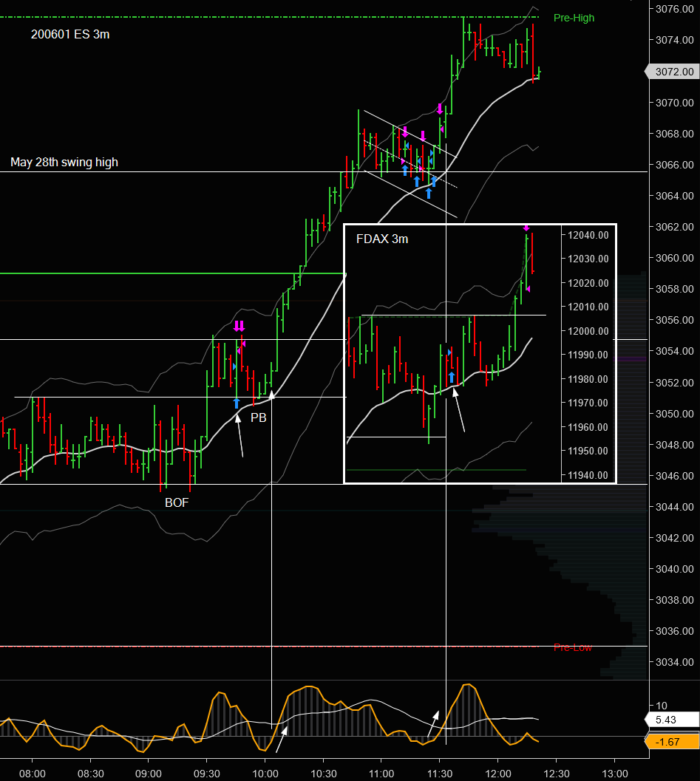This screenshot has height=781, width=700.
Task: Click the 08:30 time axis label
Action: click(x=91, y=774)
